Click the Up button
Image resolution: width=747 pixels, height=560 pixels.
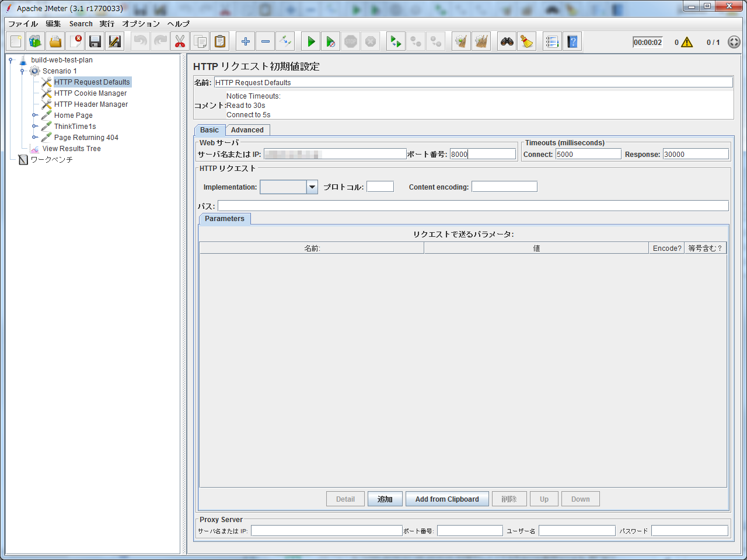tap(544, 499)
